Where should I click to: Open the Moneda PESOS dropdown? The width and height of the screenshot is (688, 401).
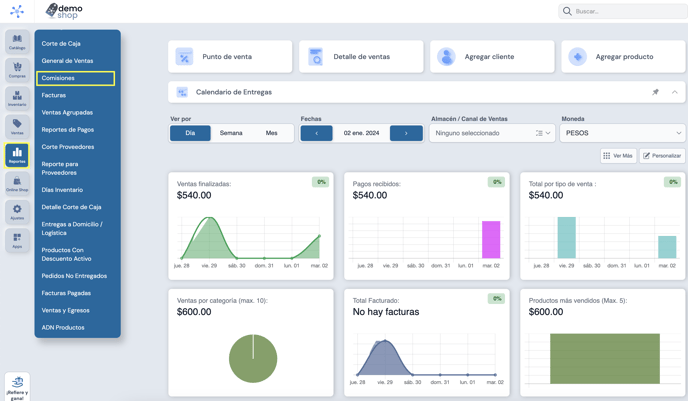coord(622,133)
